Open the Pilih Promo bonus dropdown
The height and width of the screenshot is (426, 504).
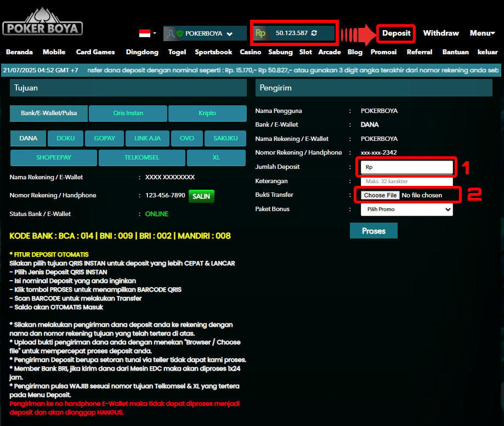click(x=406, y=209)
